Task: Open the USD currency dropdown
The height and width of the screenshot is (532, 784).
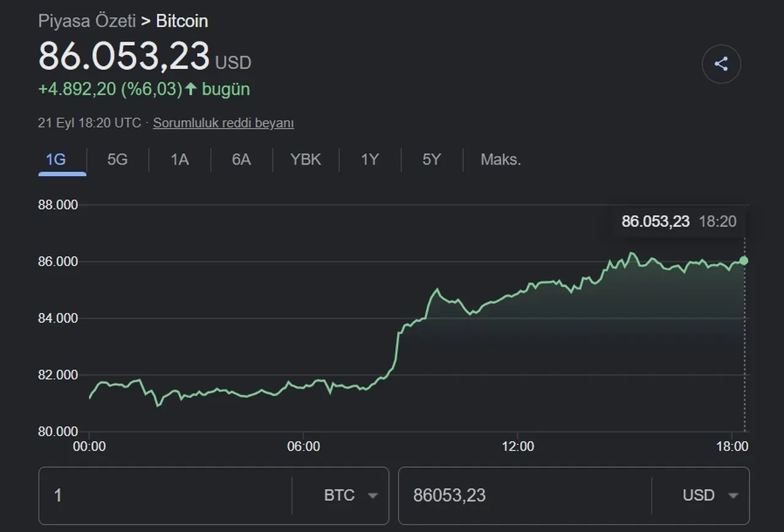Action: [710, 495]
